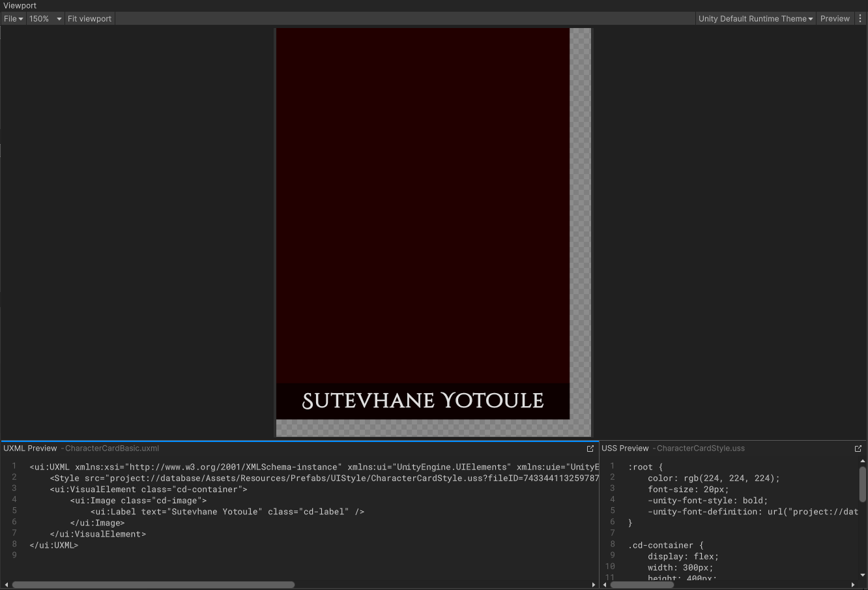Select the Viewport tab title
The image size is (868, 590).
point(20,6)
